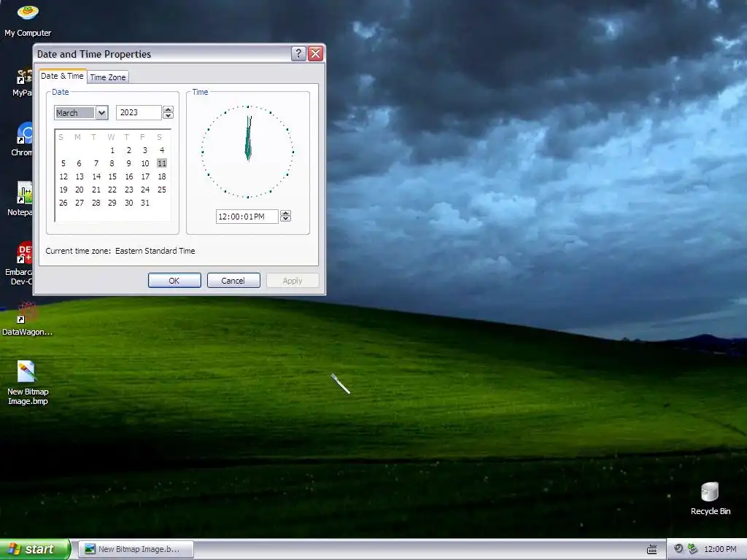Click the tray icon left of the clock
This screenshot has width=747, height=560.
tap(693, 548)
